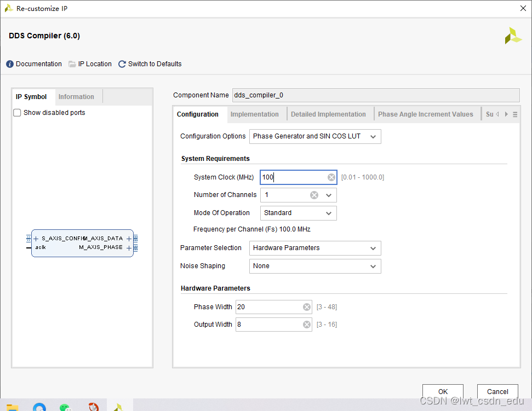Viewport: 532px width, 411px height.
Task: Open the truncated Su tab
Action: click(x=489, y=114)
